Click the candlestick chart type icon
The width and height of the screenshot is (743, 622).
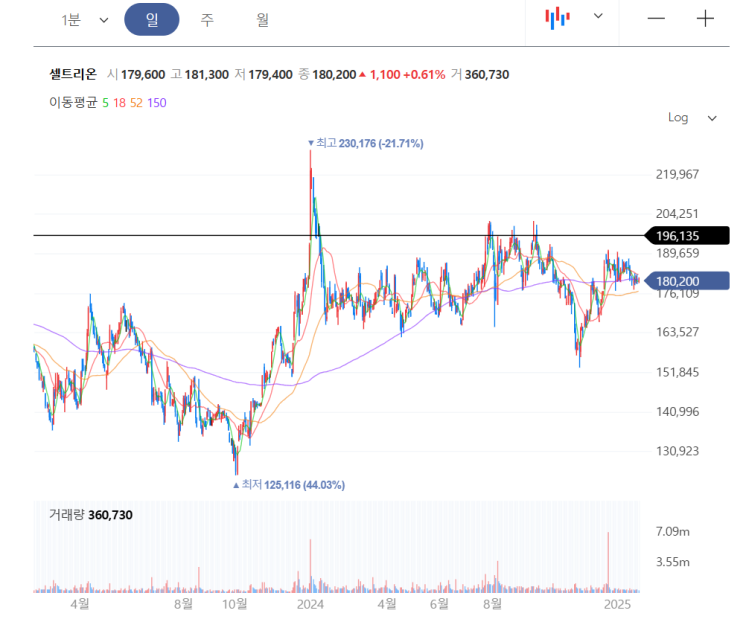point(557,18)
